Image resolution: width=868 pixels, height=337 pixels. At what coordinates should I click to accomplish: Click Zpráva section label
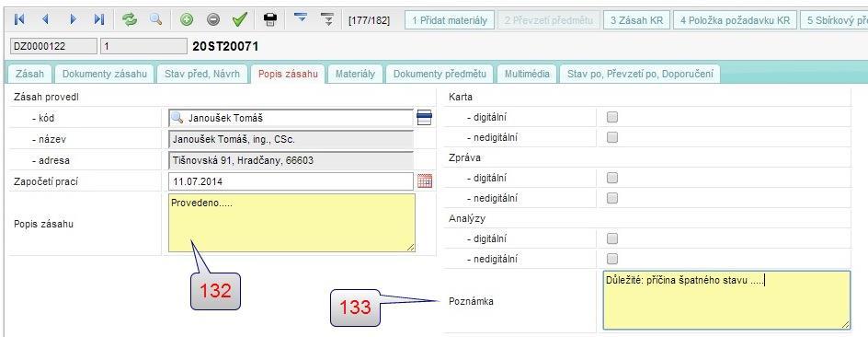[464, 157]
